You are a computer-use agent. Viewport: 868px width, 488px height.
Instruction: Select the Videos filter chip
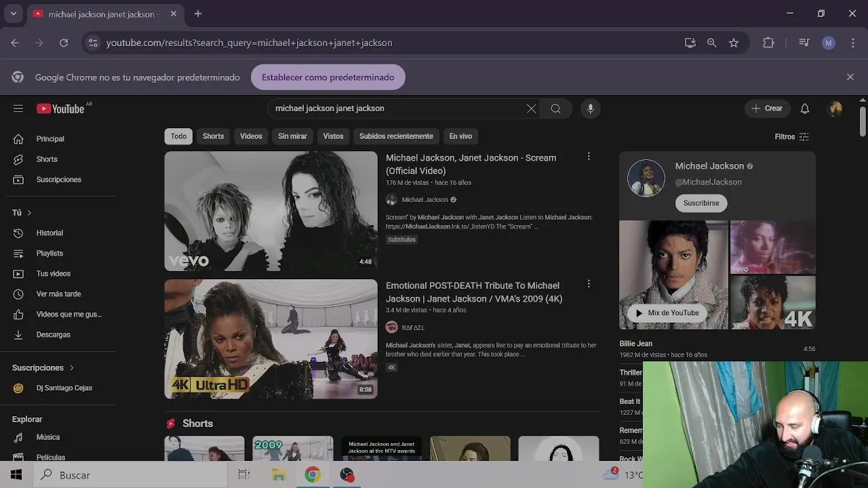(251, 136)
